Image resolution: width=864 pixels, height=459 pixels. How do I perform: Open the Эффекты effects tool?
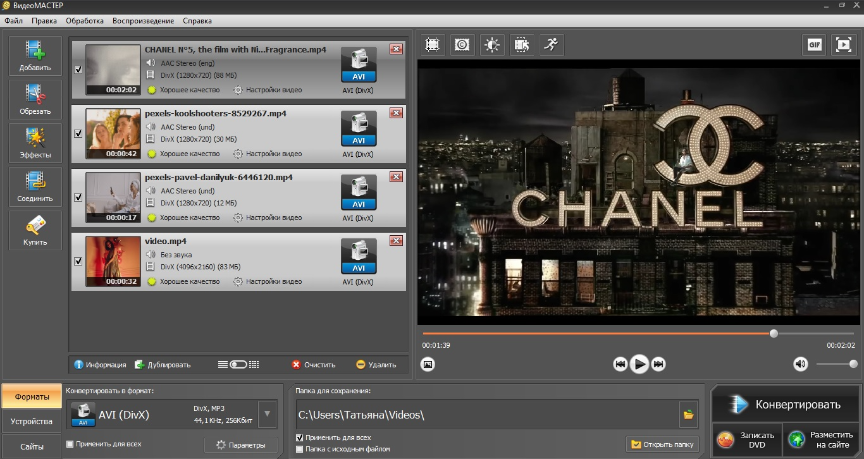point(35,143)
